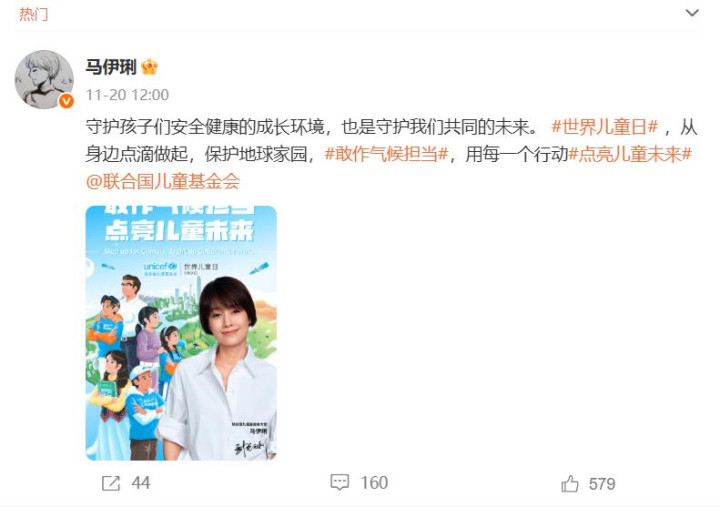This screenshot has width=720, height=507.
Task: Click the poster title 点亮儿童未来
Action: [179, 231]
